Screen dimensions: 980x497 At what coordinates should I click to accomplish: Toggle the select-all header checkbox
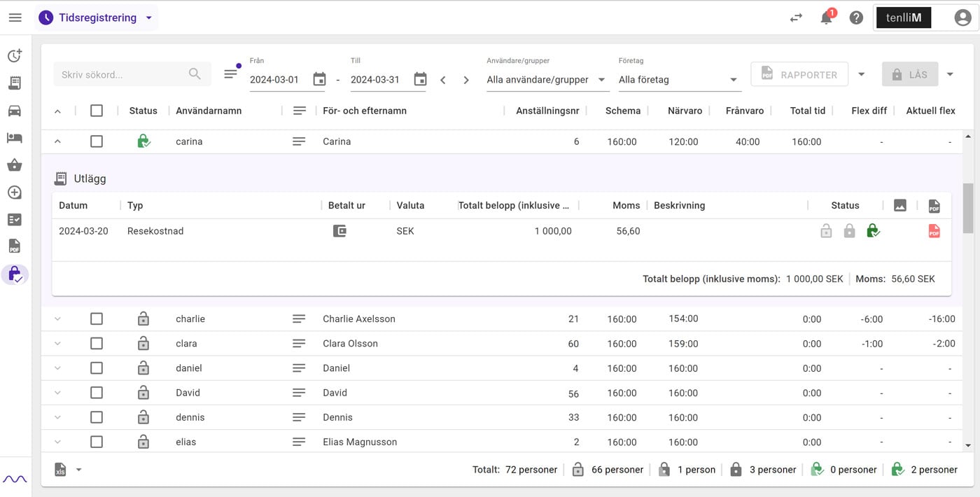click(97, 111)
